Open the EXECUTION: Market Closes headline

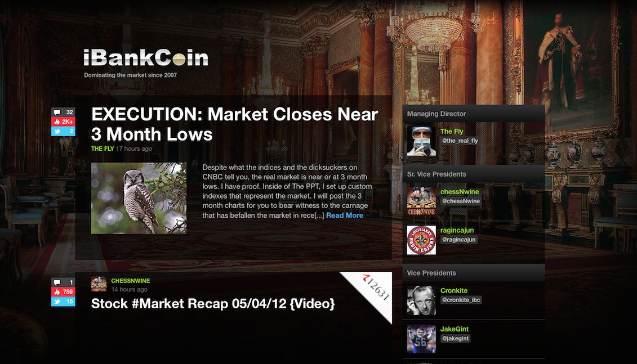pos(234,124)
